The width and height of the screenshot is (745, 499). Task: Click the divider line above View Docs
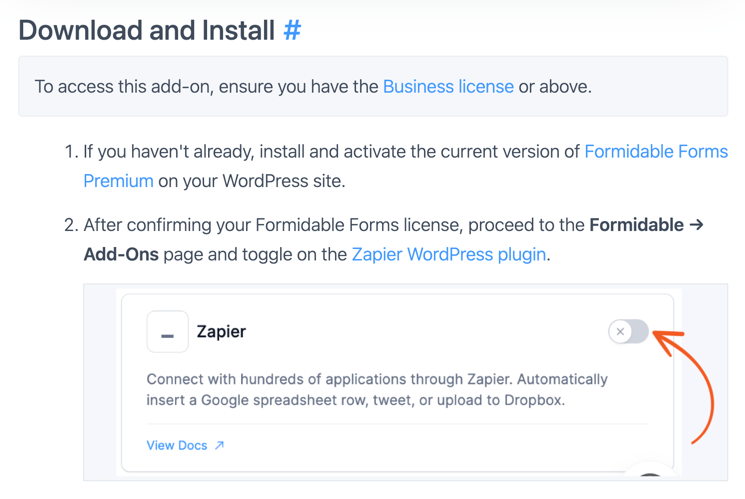pyautogui.click(x=397, y=423)
